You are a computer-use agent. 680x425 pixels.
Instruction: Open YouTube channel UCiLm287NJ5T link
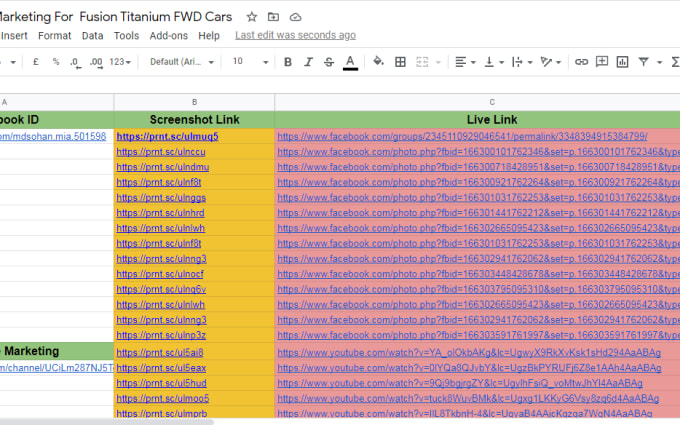57,368
